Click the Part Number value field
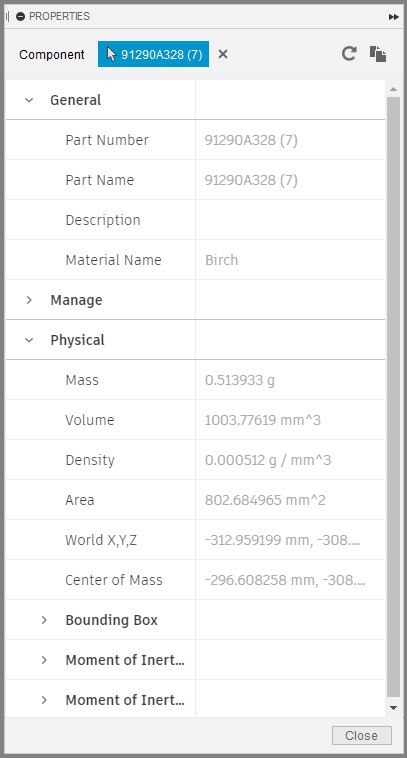This screenshot has width=407, height=758. (291, 140)
